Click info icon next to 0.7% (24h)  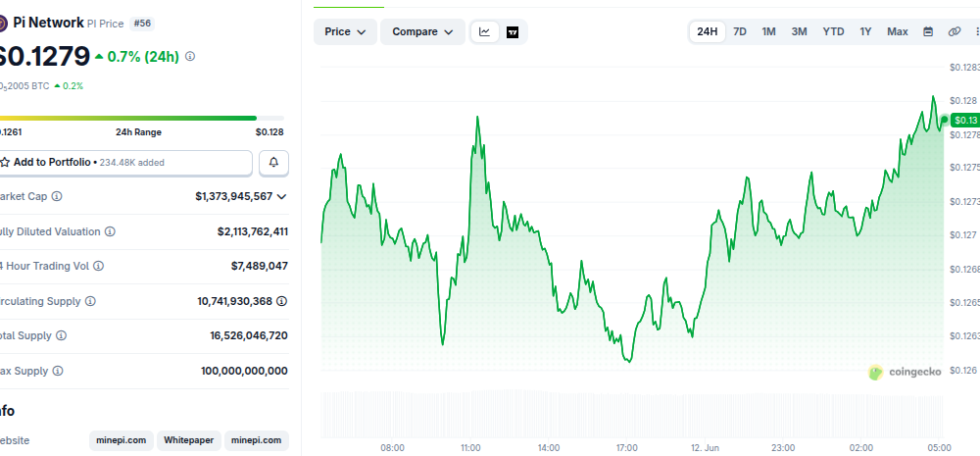(190, 56)
